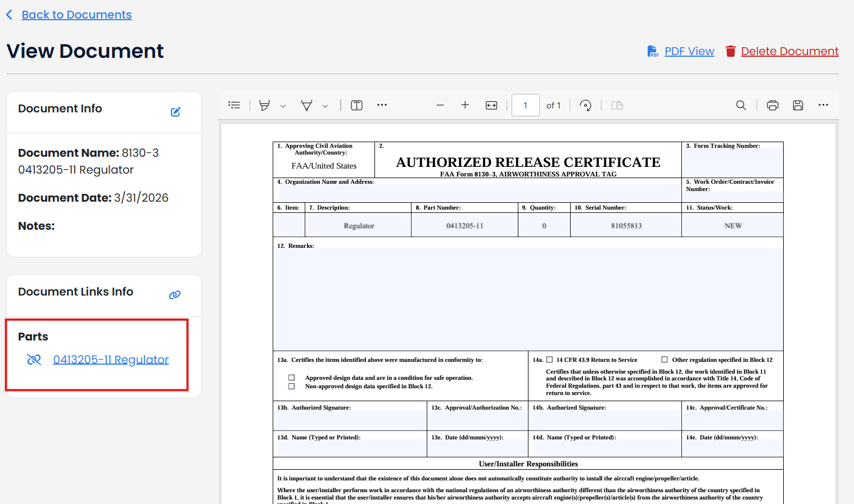Viewport: 854px width, 504px height.
Task: Check 'Approved design data' checkbox
Action: click(291, 378)
